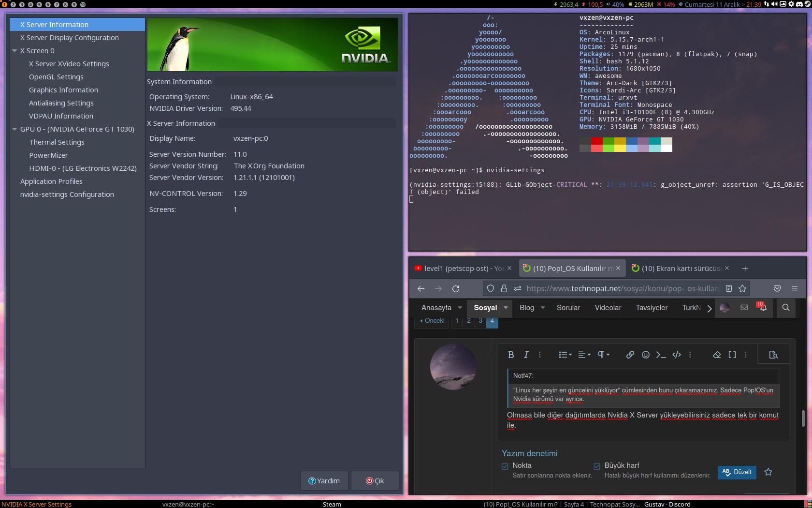
Task: Show site security info via the padlock
Action: [504, 288]
